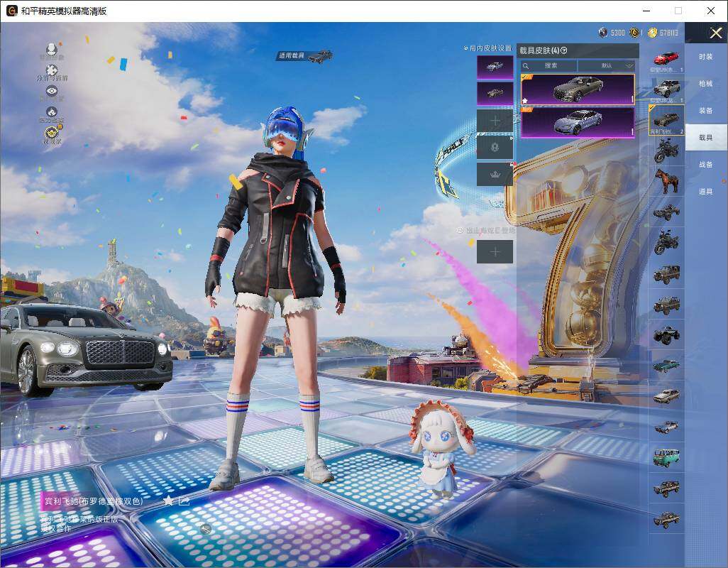Select the brown pickup truck vehicle icon

(666, 488)
